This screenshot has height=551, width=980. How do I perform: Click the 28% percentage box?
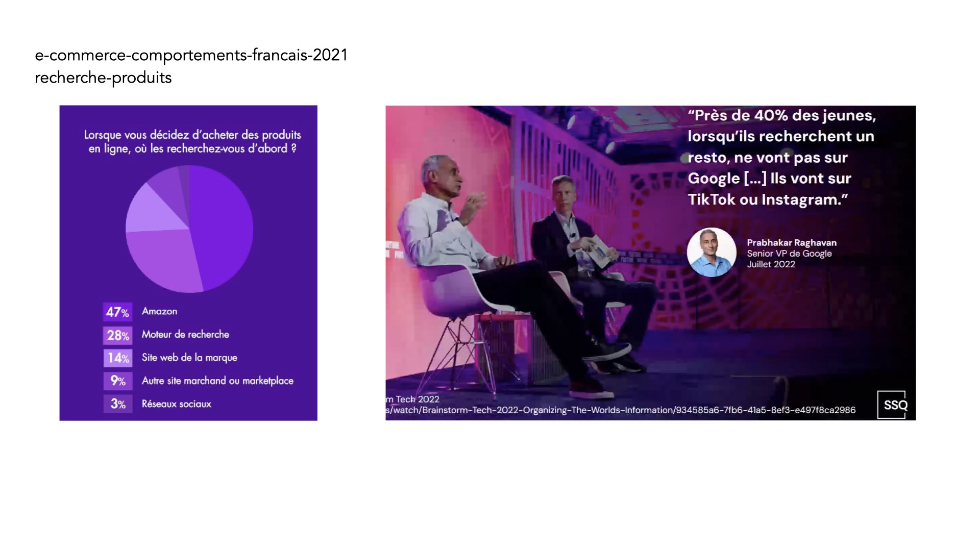pyautogui.click(x=117, y=335)
